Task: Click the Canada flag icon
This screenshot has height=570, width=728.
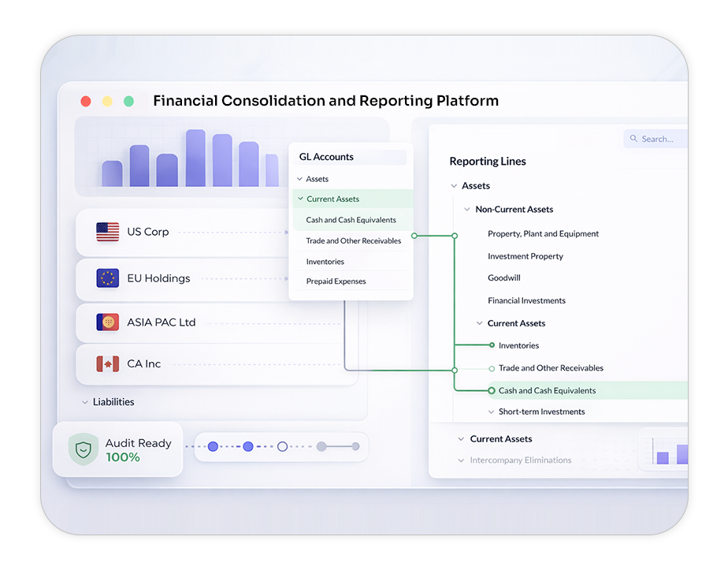Action: tap(107, 364)
